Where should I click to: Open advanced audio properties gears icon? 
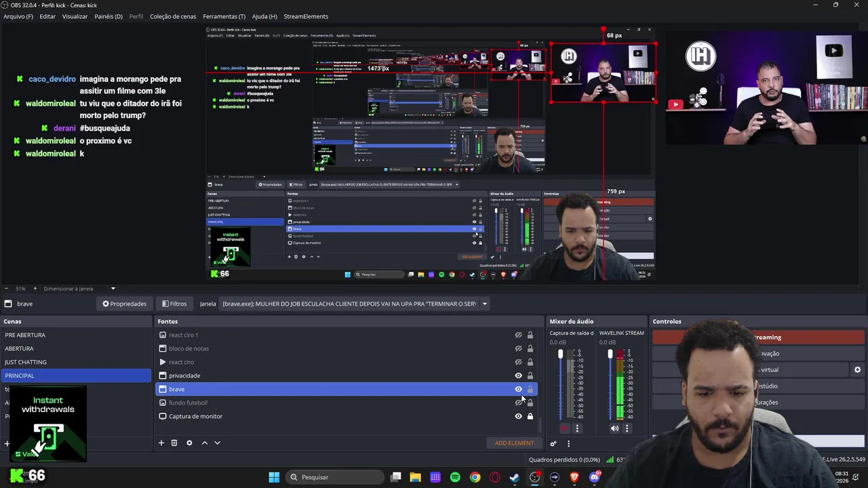553,443
